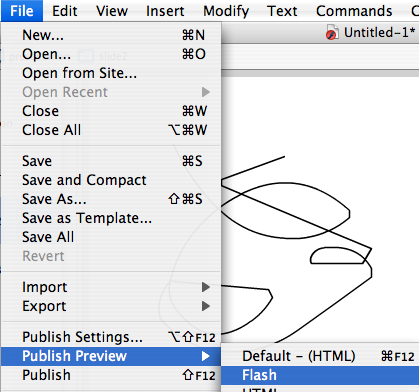Viewport: 419px width, 392px height.
Task: Choose New... from the File menu
Action: tap(111, 35)
